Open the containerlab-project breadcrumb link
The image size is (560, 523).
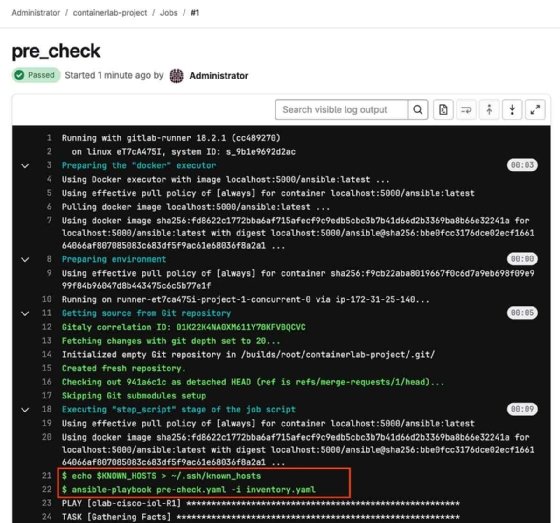click(110, 13)
